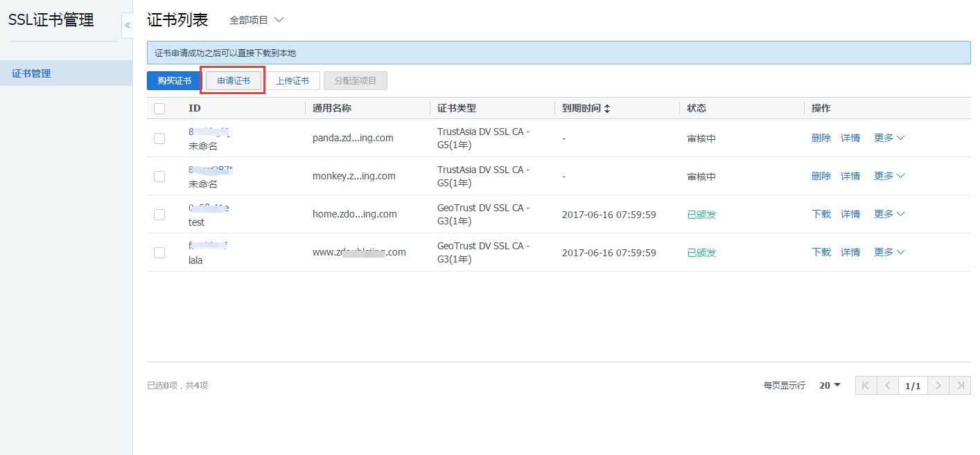This screenshot has width=980, height=455.
Task: Go to the first page of results
Action: 866,386
